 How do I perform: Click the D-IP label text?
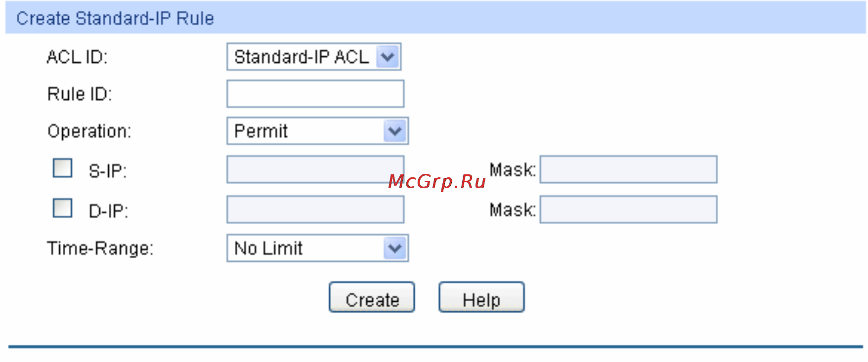(109, 211)
